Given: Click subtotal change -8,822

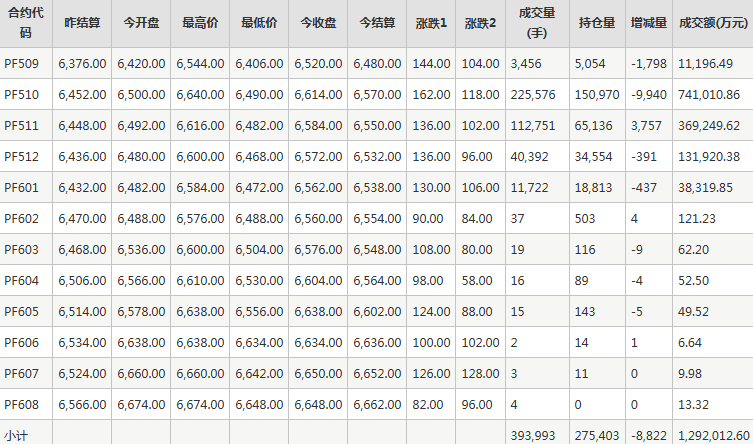Looking at the screenshot, I should pyautogui.click(x=649, y=436).
